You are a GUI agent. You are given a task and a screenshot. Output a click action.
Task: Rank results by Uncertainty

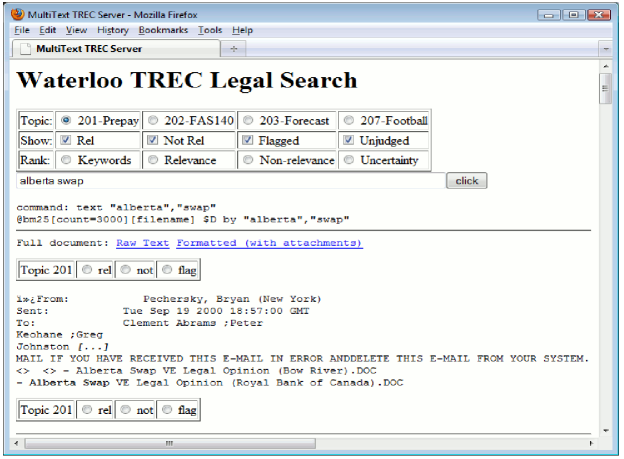[x=349, y=160]
